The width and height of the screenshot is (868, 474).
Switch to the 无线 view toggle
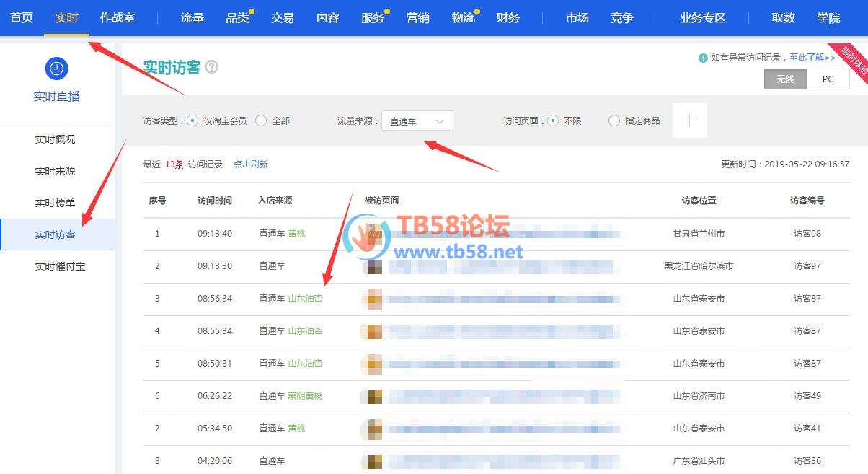tap(785, 79)
